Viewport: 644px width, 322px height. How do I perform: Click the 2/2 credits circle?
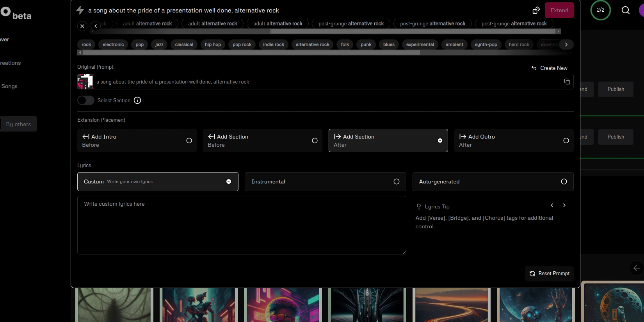click(600, 10)
